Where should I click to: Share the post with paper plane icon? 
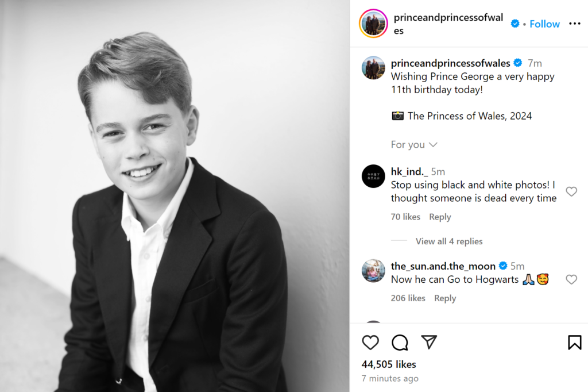point(429,342)
